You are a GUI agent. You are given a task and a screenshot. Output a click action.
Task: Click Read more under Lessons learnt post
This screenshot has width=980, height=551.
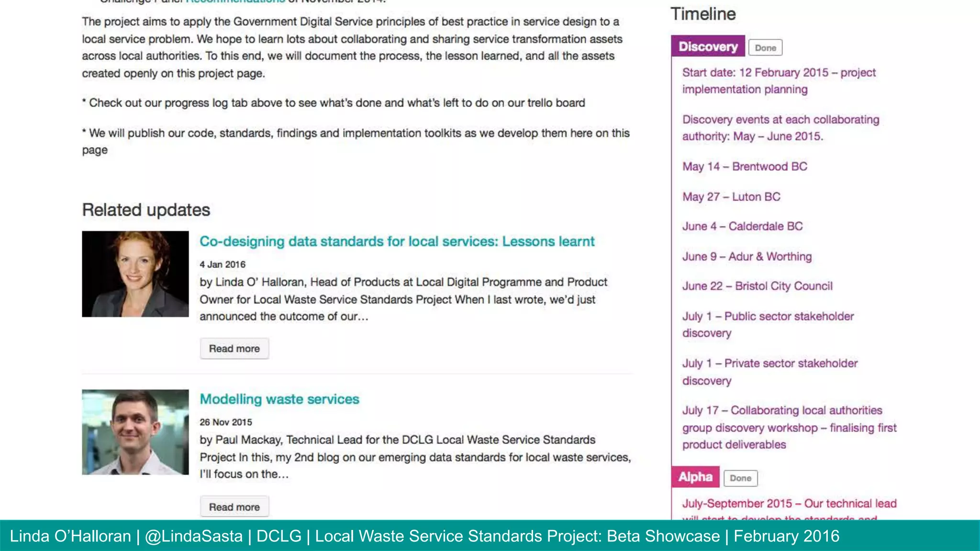(234, 349)
